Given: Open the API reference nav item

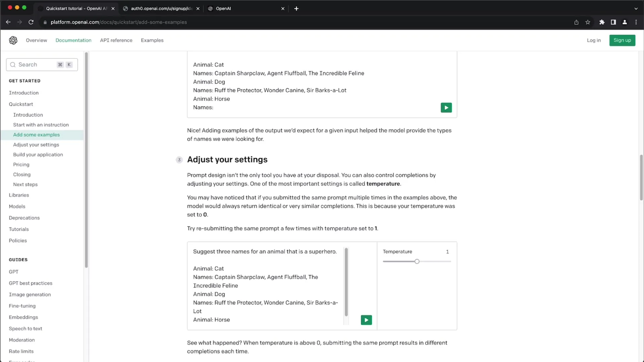Looking at the screenshot, I should [116, 40].
